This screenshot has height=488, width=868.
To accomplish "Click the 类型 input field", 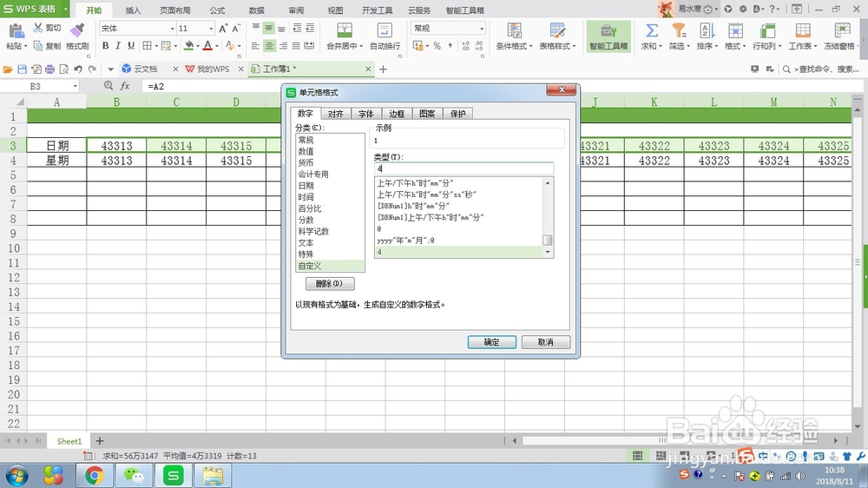I will pos(464,168).
